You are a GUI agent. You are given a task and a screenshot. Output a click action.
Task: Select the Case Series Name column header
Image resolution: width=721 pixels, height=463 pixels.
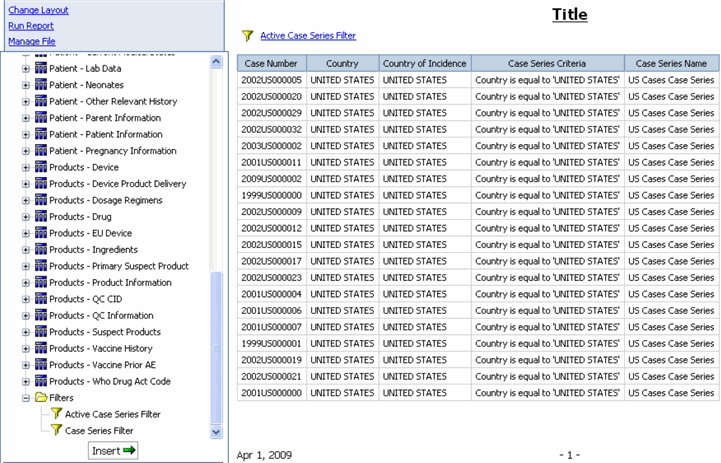671,63
